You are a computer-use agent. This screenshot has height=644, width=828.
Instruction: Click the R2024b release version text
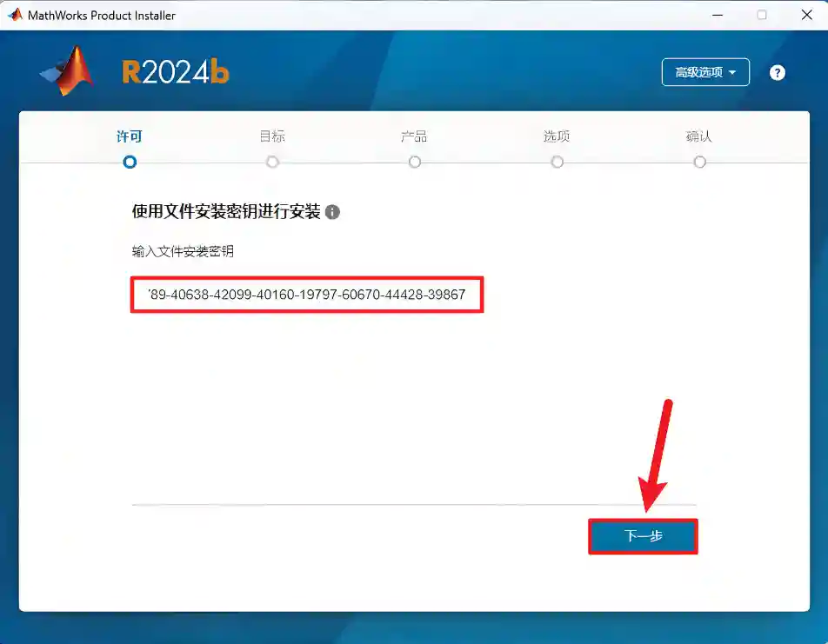tap(176, 73)
